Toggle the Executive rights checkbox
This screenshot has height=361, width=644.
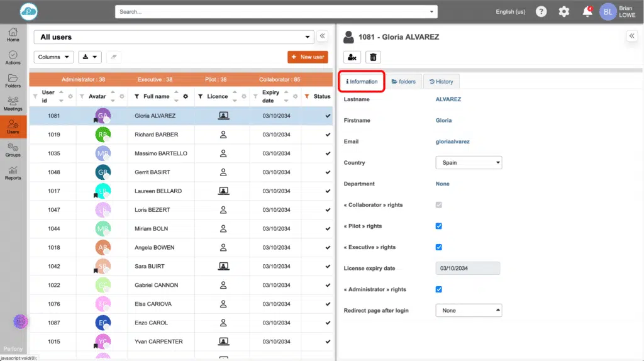coord(439,247)
